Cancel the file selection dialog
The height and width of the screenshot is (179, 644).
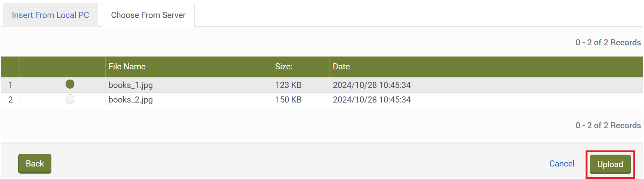click(x=562, y=164)
